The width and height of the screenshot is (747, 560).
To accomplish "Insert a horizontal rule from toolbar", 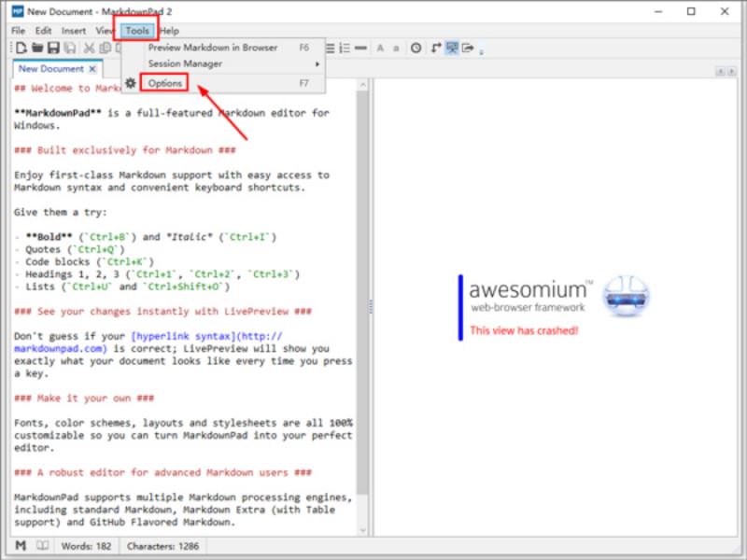I will (x=360, y=48).
